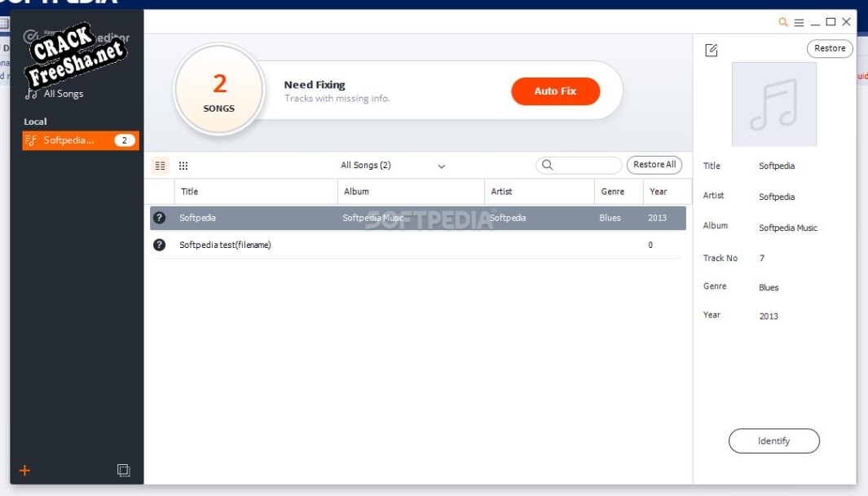Screen dimensions: 868x496
Task: Click the orange search icon in title bar
Action: [783, 23]
